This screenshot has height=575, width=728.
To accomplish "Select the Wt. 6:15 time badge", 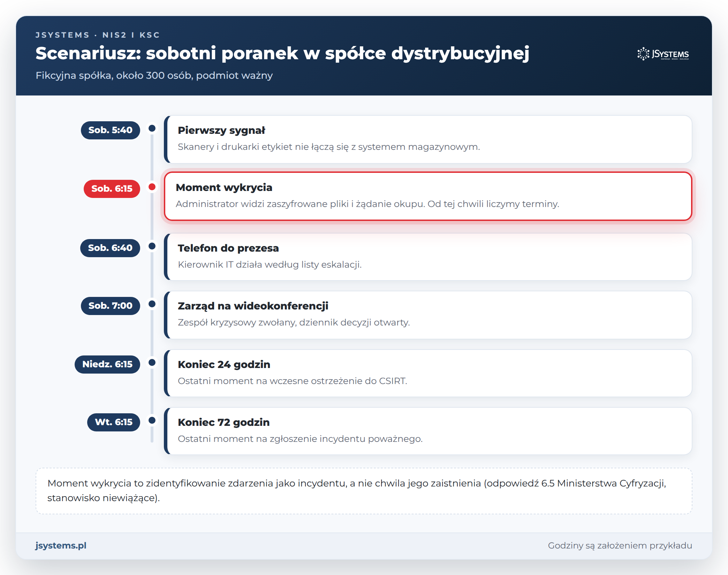I will (x=114, y=422).
